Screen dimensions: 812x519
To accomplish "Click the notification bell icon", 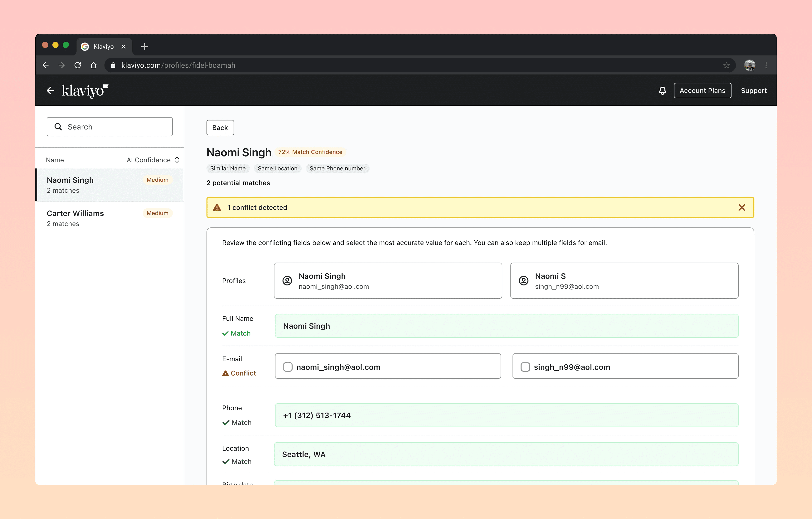I will tap(662, 91).
